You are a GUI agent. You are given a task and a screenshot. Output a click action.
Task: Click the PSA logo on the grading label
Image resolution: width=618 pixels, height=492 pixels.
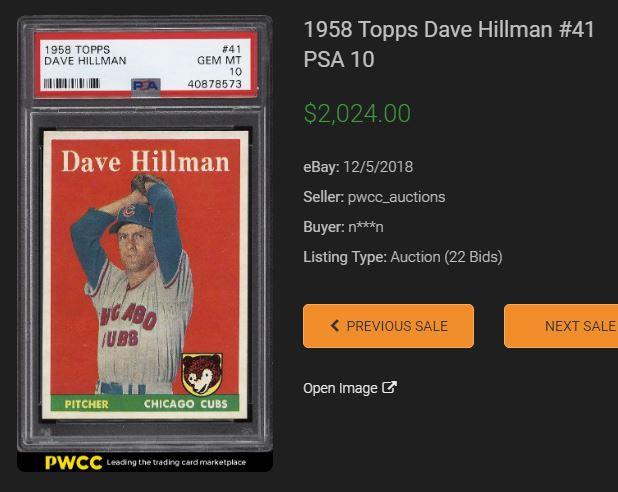tap(145, 86)
